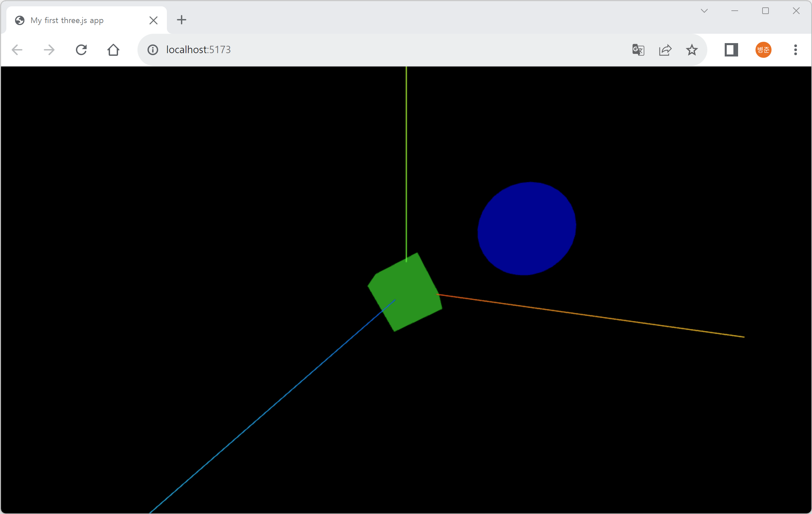Reload the localhost page
Screen dimensions: 812x514
(81, 50)
